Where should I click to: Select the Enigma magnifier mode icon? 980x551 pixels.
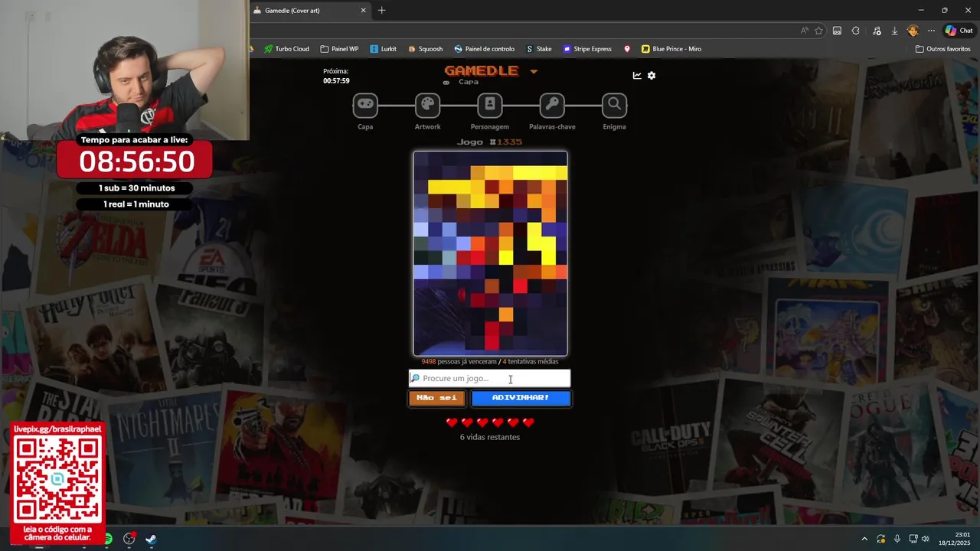click(614, 105)
